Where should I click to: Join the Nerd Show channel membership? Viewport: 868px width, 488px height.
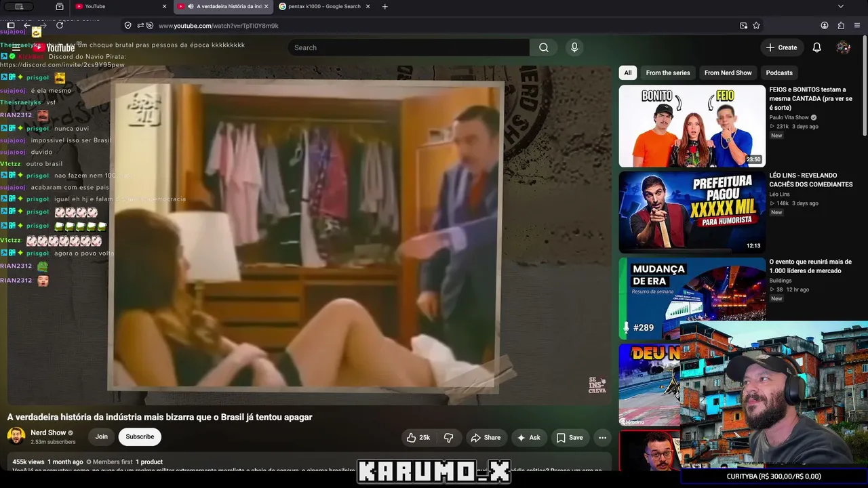102,437
